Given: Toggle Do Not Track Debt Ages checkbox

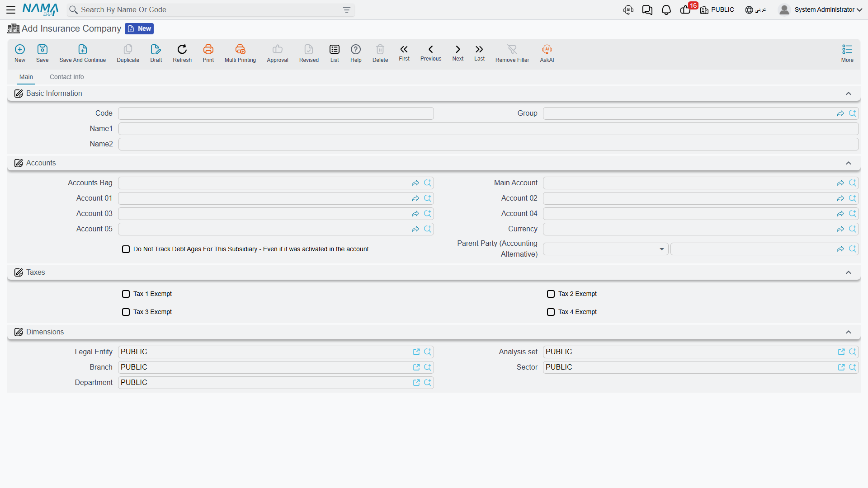Looking at the screenshot, I should click(x=126, y=249).
